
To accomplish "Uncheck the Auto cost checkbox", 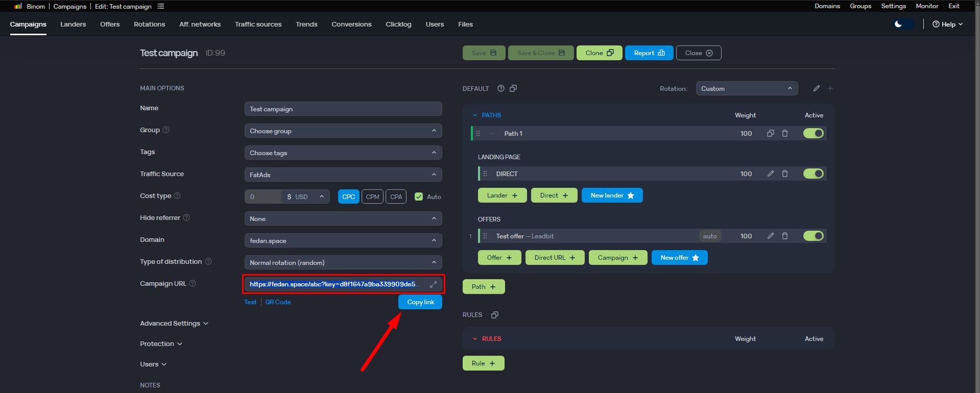I will [419, 196].
